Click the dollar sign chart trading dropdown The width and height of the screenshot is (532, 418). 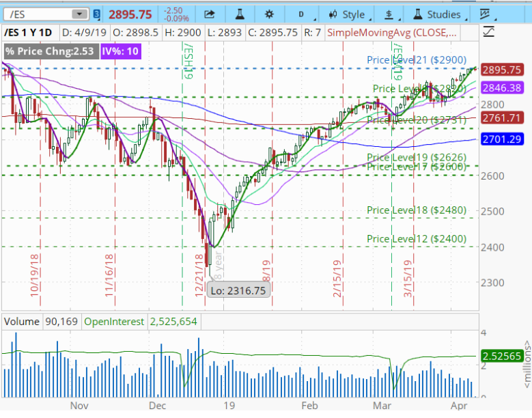coord(391,14)
